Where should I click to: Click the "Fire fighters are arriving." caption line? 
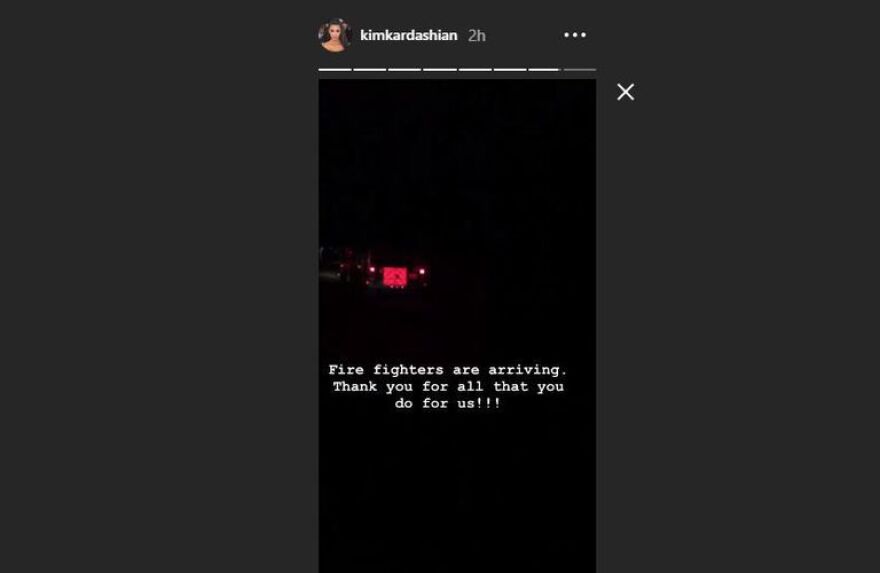pyautogui.click(x=447, y=370)
